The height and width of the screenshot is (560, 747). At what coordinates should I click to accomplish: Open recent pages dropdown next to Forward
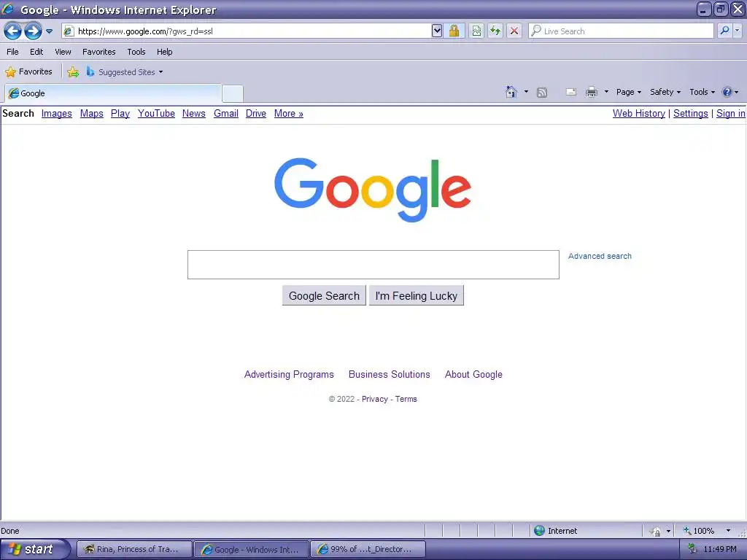pyautogui.click(x=49, y=31)
